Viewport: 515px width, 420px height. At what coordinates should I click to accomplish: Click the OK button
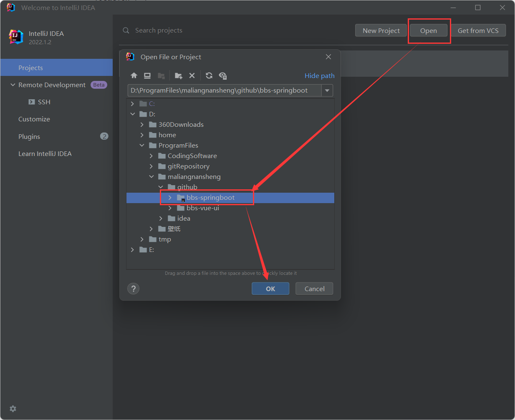pyautogui.click(x=270, y=289)
